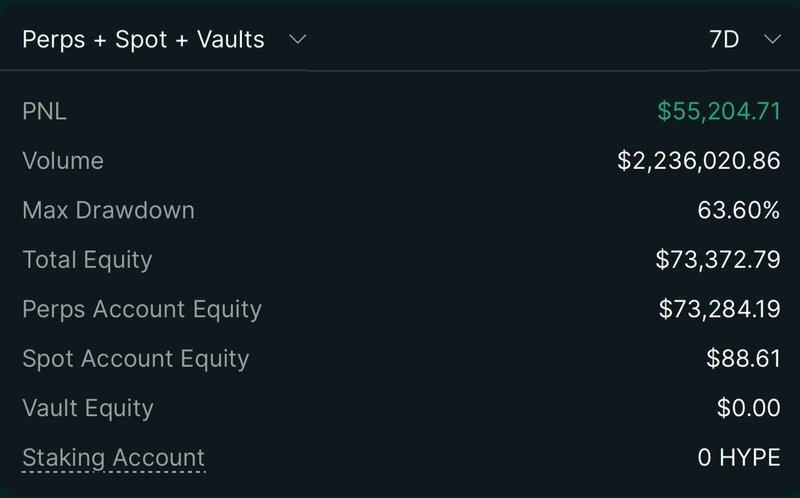Image resolution: width=800 pixels, height=498 pixels.
Task: Select the Vault Equity value $0.00
Action: (748, 408)
